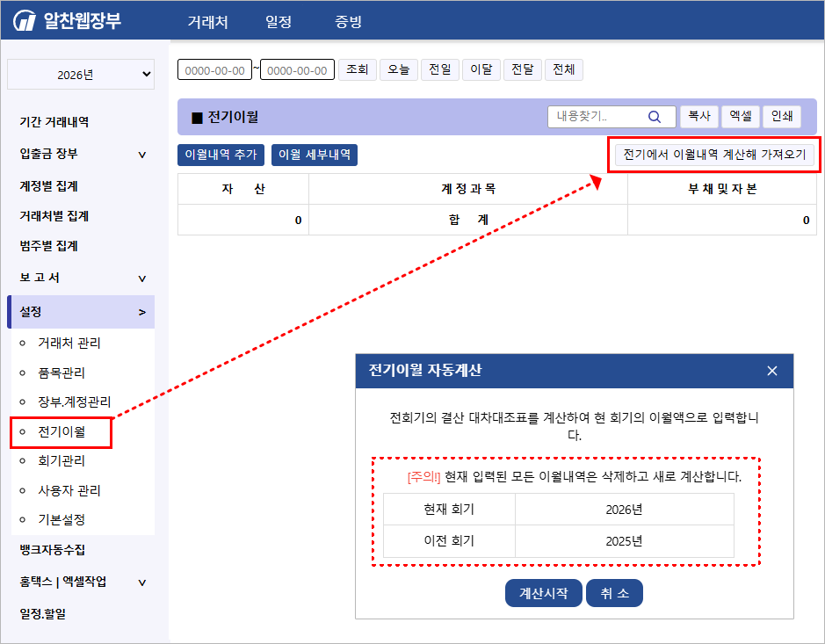This screenshot has width=825, height=644.
Task: Select 전기이월 submenu
Action: click(x=62, y=432)
